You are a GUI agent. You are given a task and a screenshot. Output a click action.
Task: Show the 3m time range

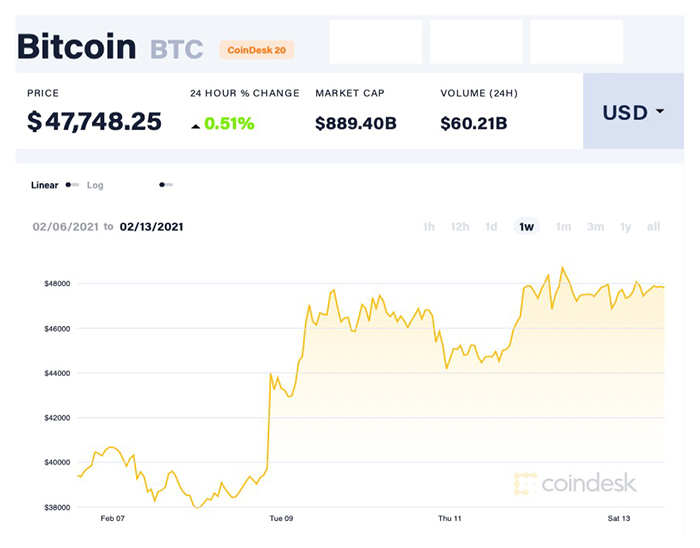point(595,227)
